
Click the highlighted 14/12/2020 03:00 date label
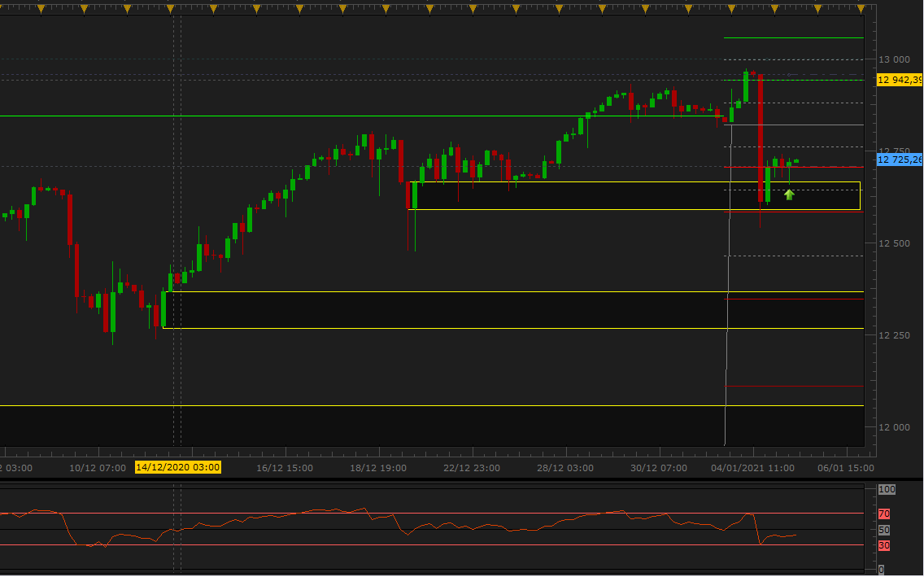click(178, 467)
